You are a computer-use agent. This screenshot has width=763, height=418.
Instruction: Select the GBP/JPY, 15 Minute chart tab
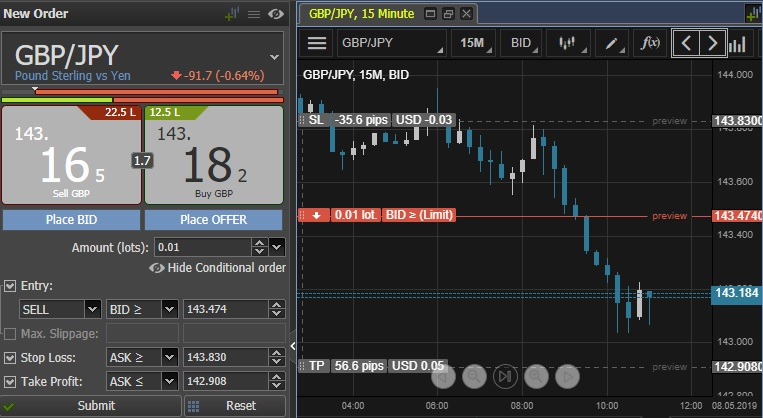[x=362, y=14]
